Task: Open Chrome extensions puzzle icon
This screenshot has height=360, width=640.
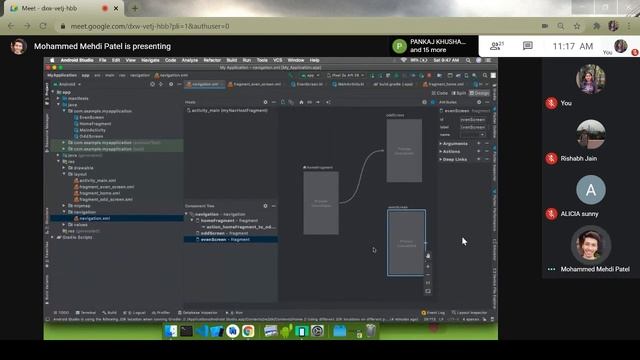Action: [x=596, y=26]
